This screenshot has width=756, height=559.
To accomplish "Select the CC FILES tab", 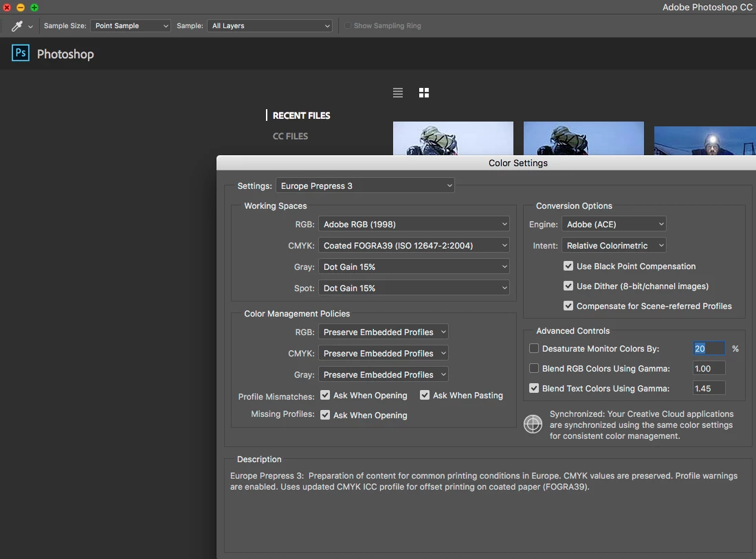I will pos(290,137).
